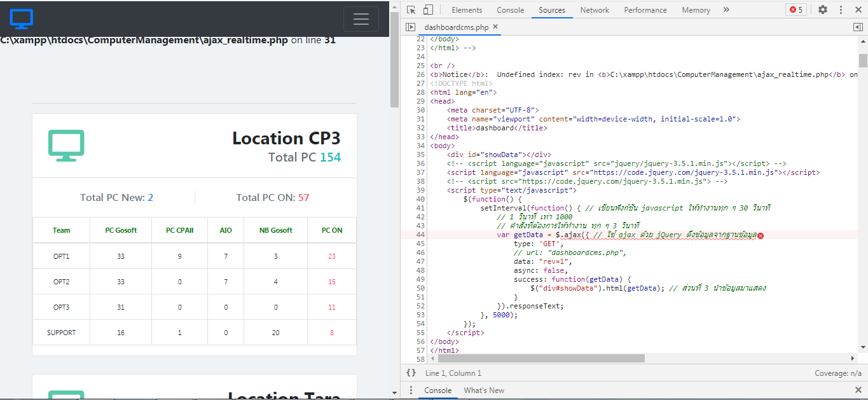Click the OPT3 team cell
Image resolution: width=868 pixels, height=400 pixels.
tap(62, 307)
